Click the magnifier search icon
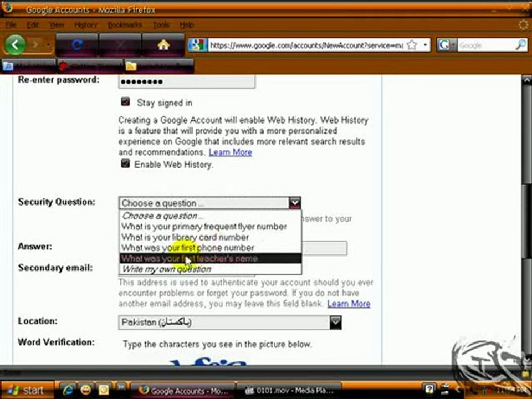The width and height of the screenshot is (532, 399). coord(521,45)
